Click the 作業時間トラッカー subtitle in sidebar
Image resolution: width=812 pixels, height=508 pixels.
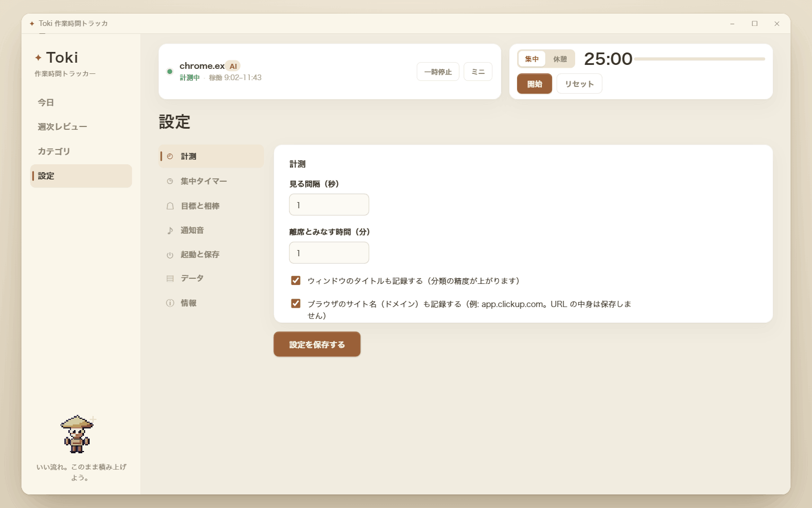tap(65, 74)
